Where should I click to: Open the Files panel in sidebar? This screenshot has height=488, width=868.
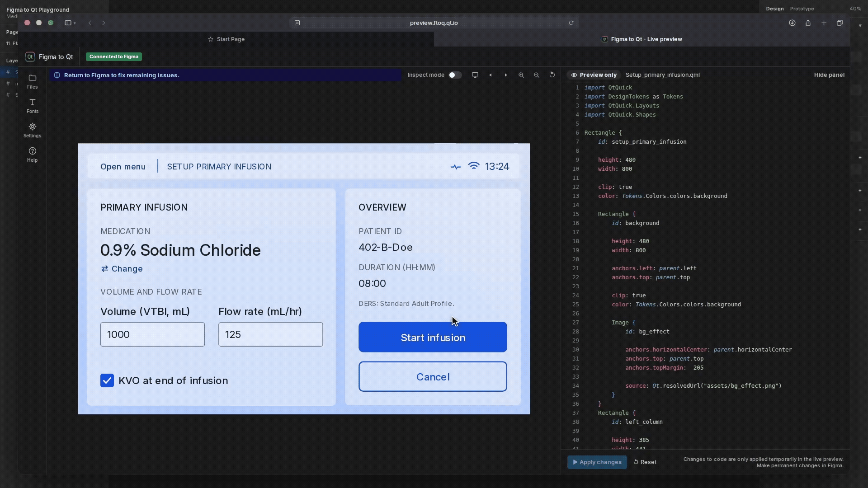click(x=32, y=82)
